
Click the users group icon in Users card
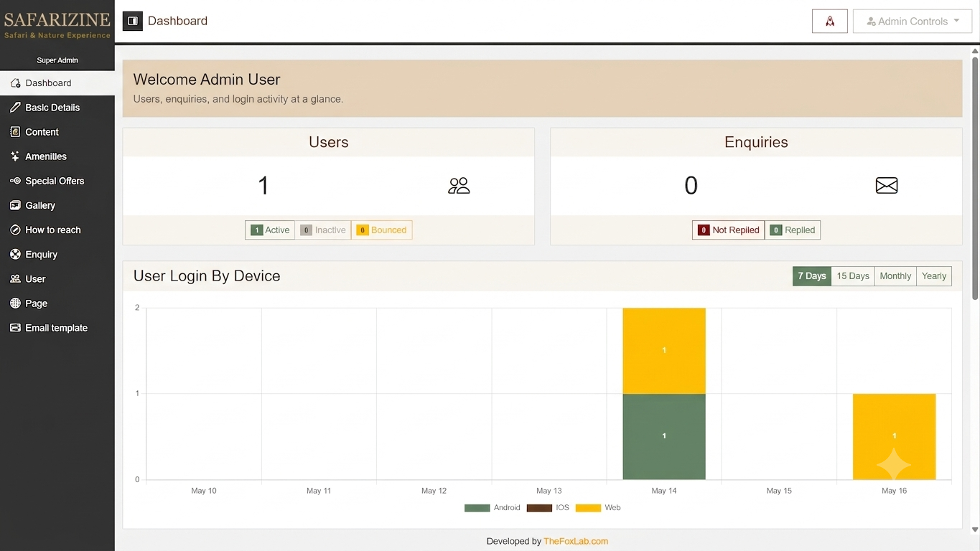(459, 186)
